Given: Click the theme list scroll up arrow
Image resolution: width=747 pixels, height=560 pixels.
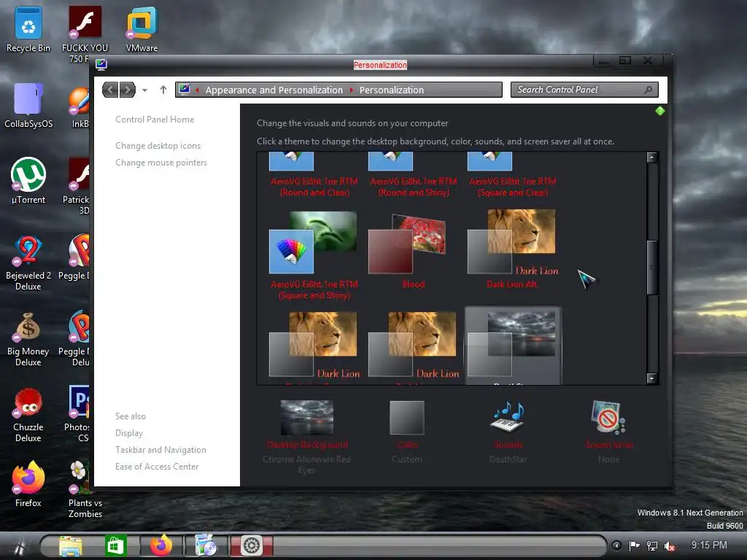Looking at the screenshot, I should pyautogui.click(x=652, y=157).
